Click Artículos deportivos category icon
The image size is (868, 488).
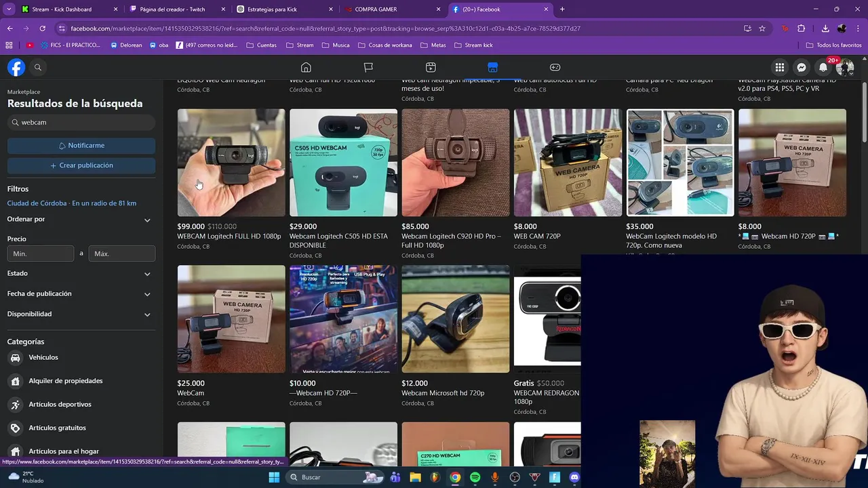coord(15,405)
